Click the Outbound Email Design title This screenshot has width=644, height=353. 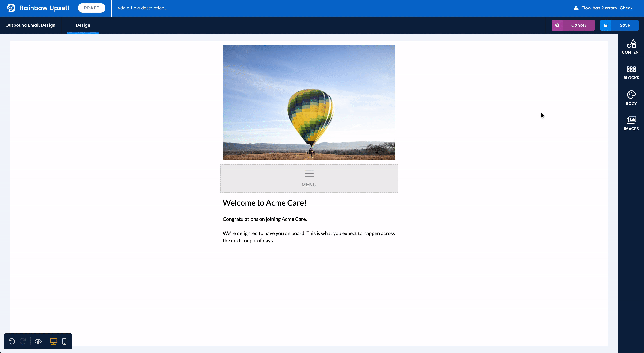pyautogui.click(x=30, y=25)
